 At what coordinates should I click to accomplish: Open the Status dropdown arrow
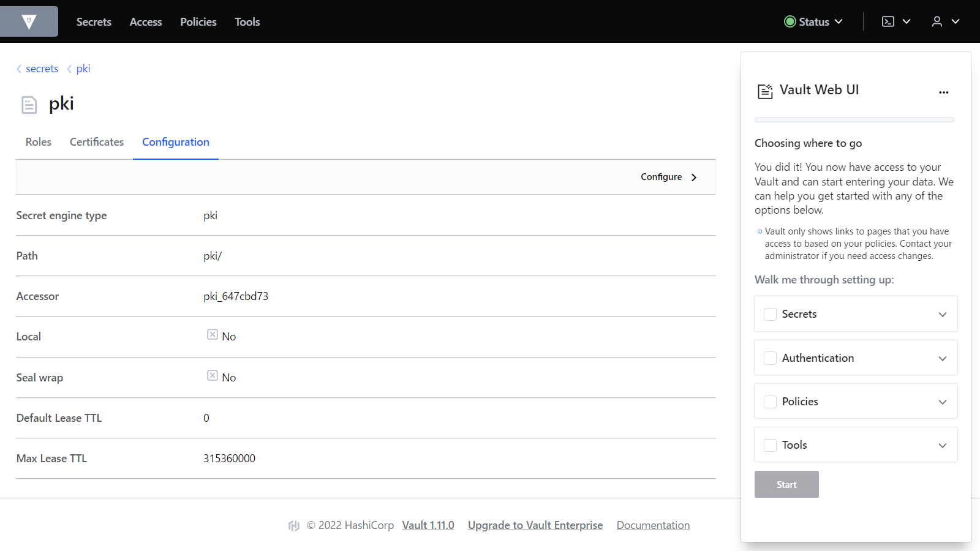pyautogui.click(x=839, y=22)
